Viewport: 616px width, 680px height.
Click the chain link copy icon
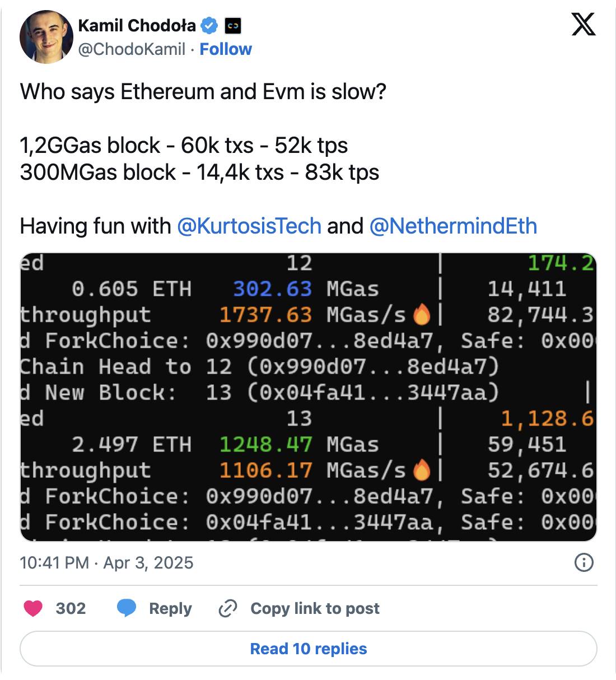[x=228, y=608]
